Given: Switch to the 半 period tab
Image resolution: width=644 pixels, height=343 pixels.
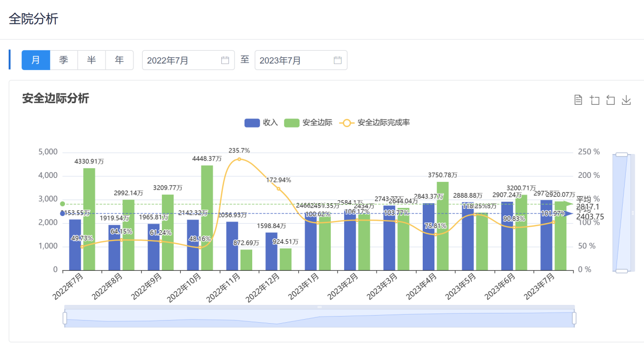Looking at the screenshot, I should tap(91, 60).
